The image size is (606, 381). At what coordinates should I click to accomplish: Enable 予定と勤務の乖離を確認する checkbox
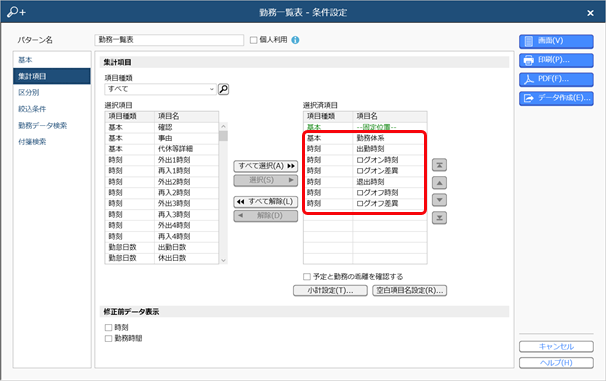tap(307, 277)
